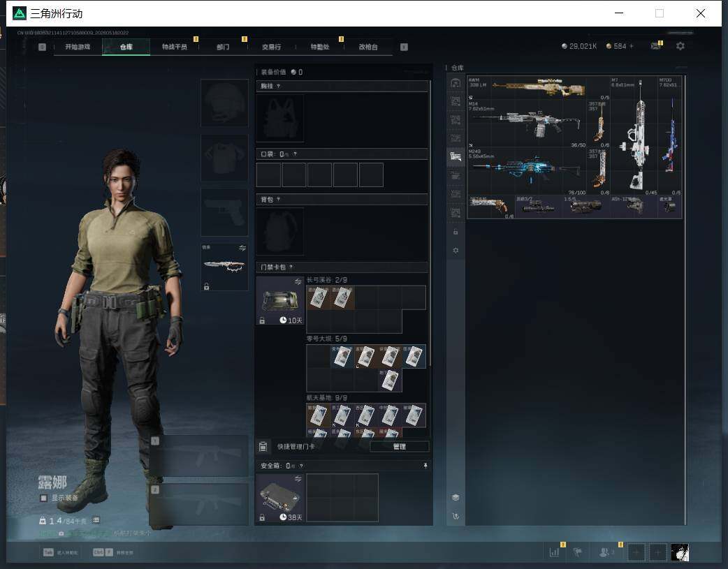This screenshot has height=569, width=728.
Task: Click the swap icon on the safe box
Action: (x=298, y=479)
